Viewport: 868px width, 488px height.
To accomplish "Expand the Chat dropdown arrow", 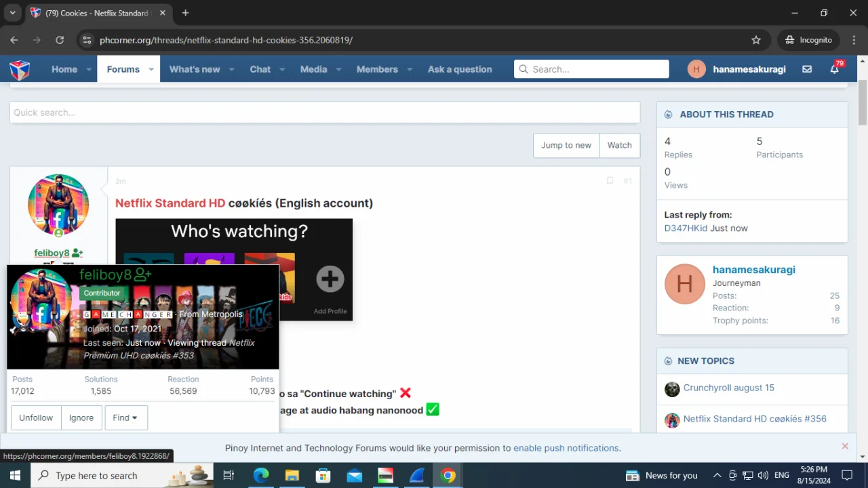I will tap(282, 69).
